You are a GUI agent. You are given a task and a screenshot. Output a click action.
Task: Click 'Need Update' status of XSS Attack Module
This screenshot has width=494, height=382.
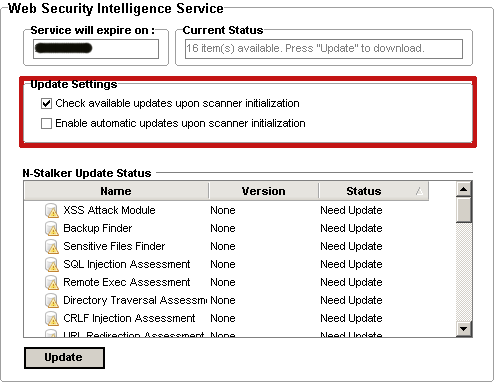pos(351,210)
